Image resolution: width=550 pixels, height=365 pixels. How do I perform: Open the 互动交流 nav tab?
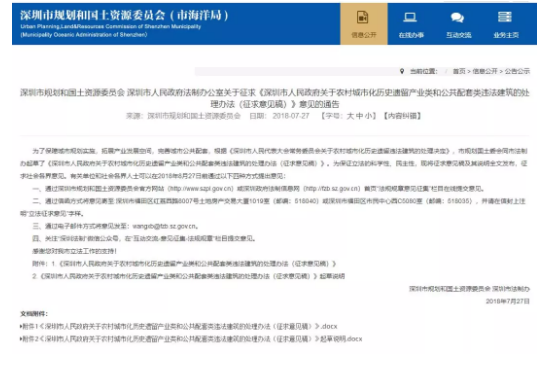pyautogui.click(x=458, y=24)
